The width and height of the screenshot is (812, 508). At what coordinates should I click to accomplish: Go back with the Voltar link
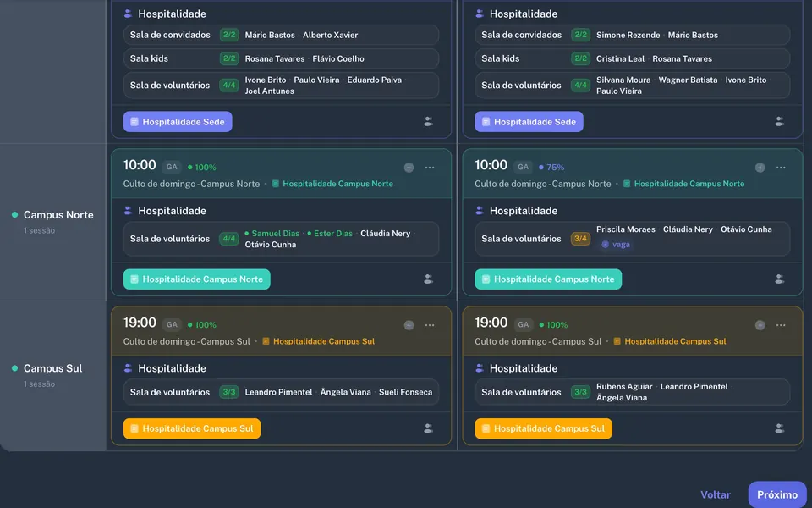coord(716,494)
